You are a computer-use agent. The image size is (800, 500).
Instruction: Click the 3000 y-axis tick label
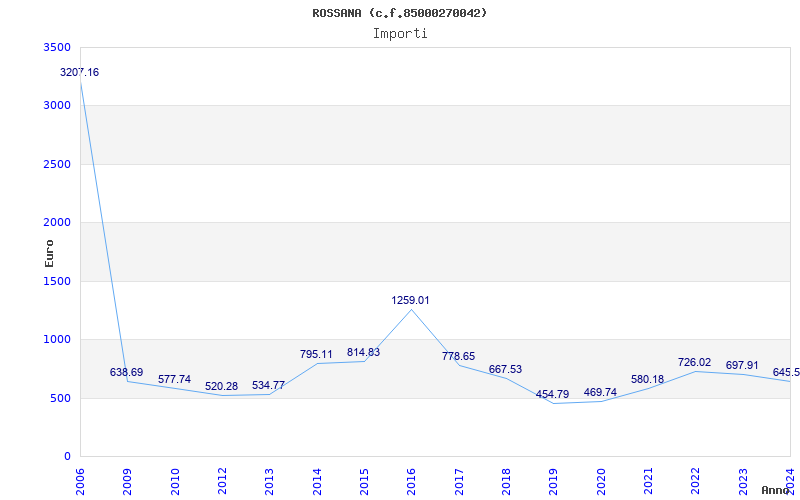58,106
